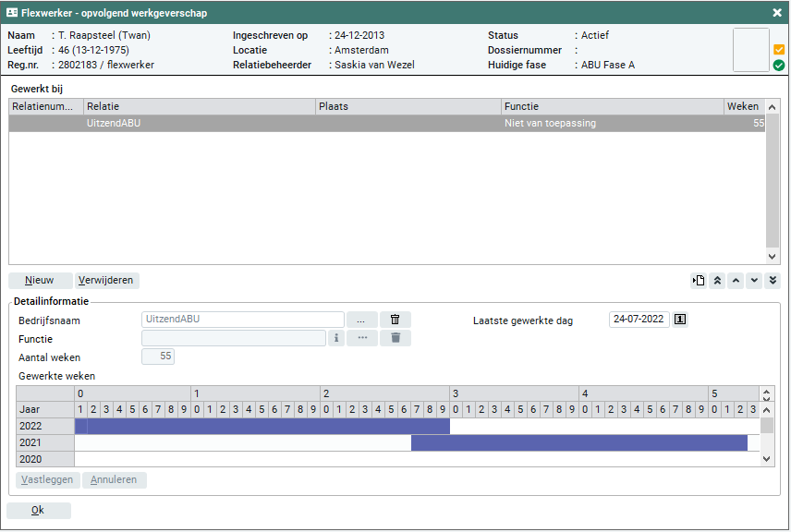This screenshot has height=532, width=791.
Task: Jump to last record with double down arrows
Action: pyautogui.click(x=773, y=281)
